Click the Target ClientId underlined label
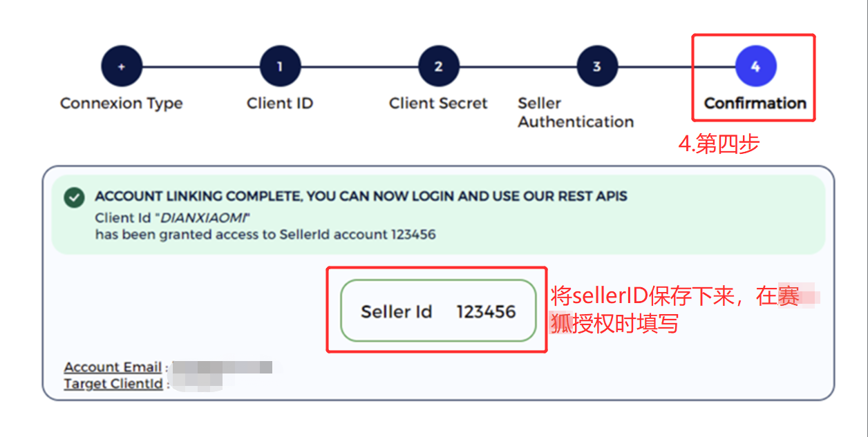Screen dimensions: 868x437 tap(113, 384)
